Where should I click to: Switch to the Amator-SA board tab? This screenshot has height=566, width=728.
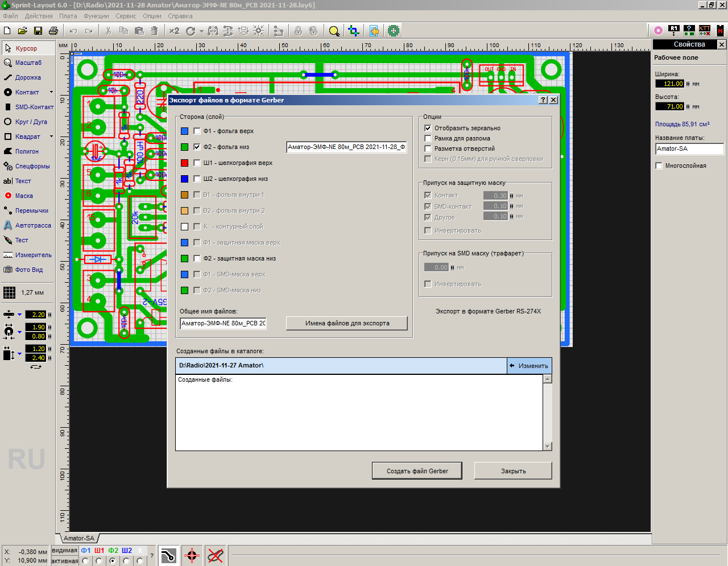(x=78, y=538)
